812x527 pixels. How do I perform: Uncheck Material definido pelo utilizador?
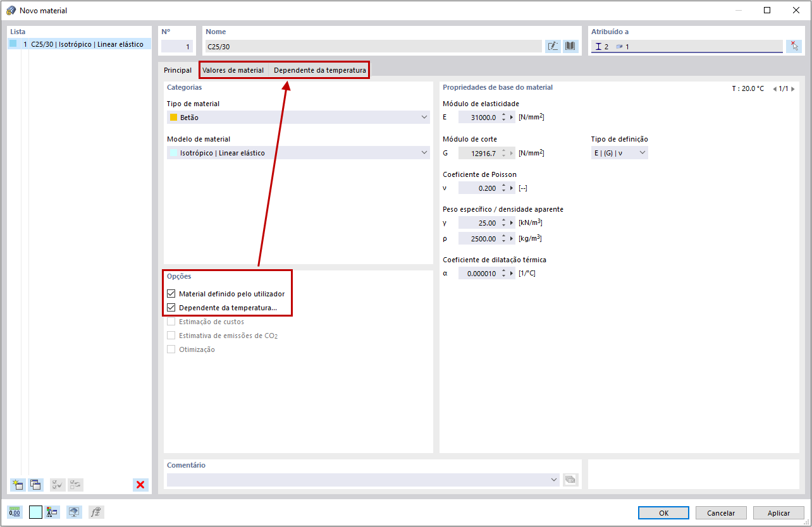[171, 294]
